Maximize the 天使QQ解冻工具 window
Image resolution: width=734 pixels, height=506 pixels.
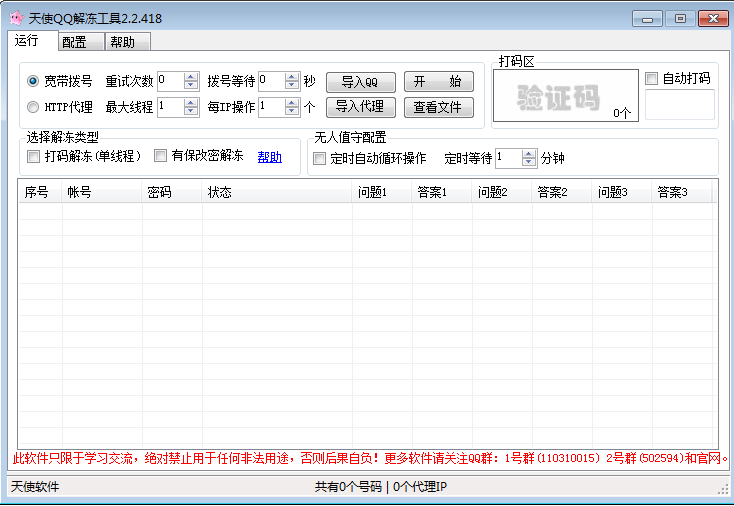pos(680,19)
